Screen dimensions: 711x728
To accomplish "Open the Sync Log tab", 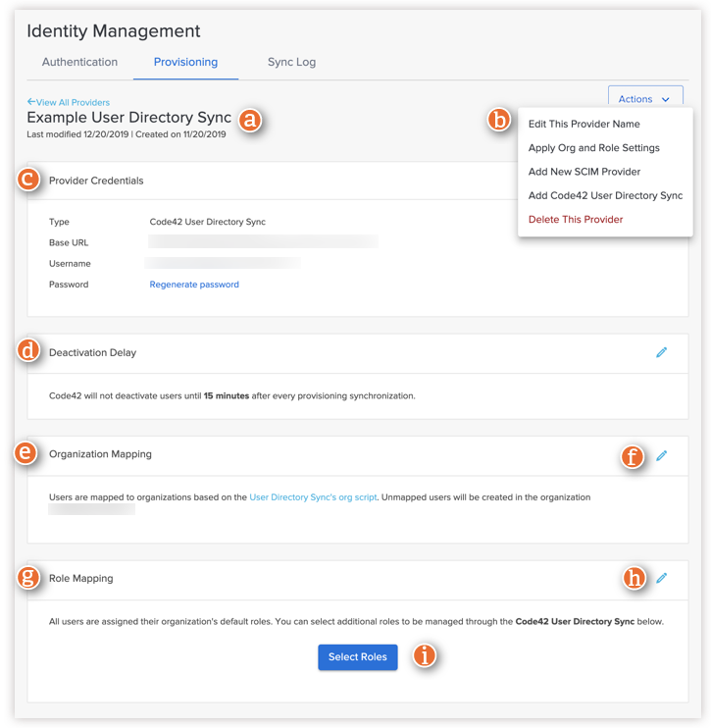I will click(x=291, y=62).
